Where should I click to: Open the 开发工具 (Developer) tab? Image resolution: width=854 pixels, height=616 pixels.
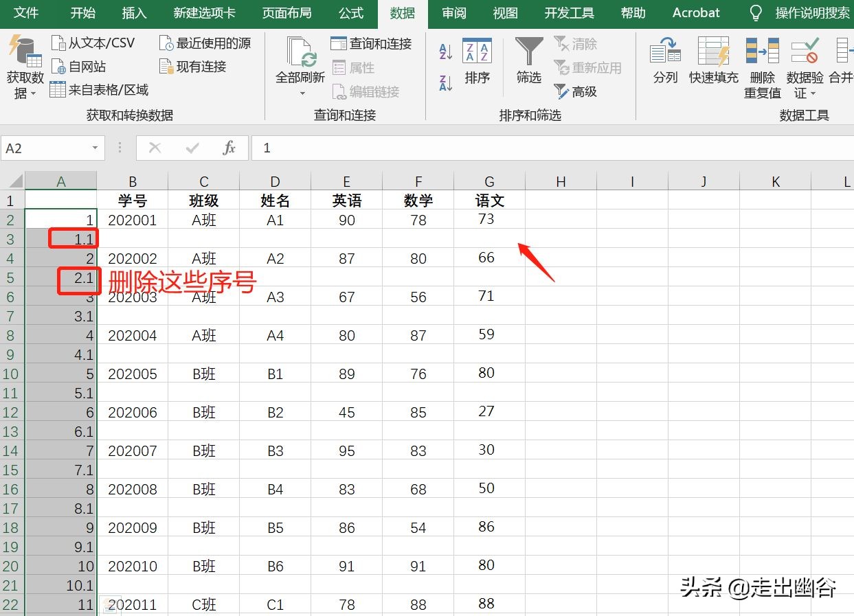point(570,13)
